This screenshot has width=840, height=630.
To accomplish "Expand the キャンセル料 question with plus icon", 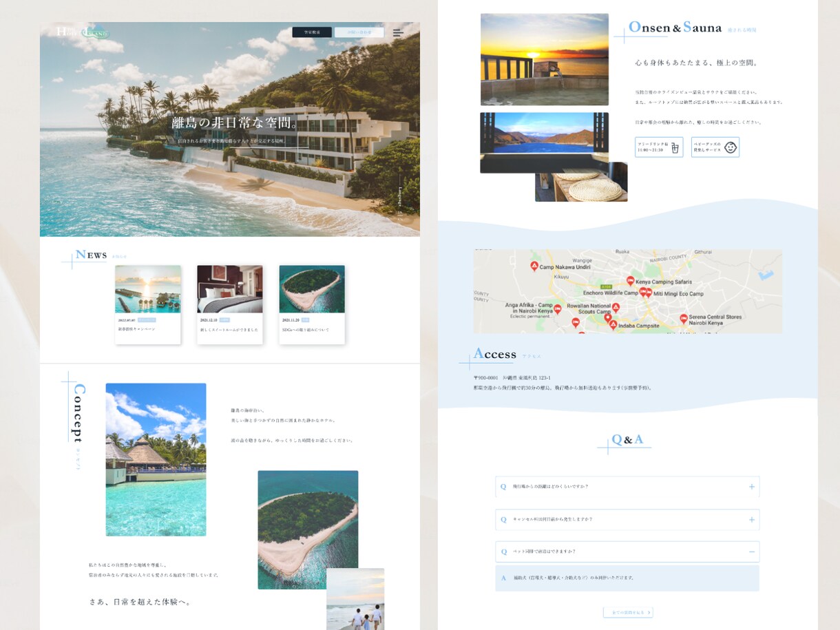I will (x=751, y=520).
